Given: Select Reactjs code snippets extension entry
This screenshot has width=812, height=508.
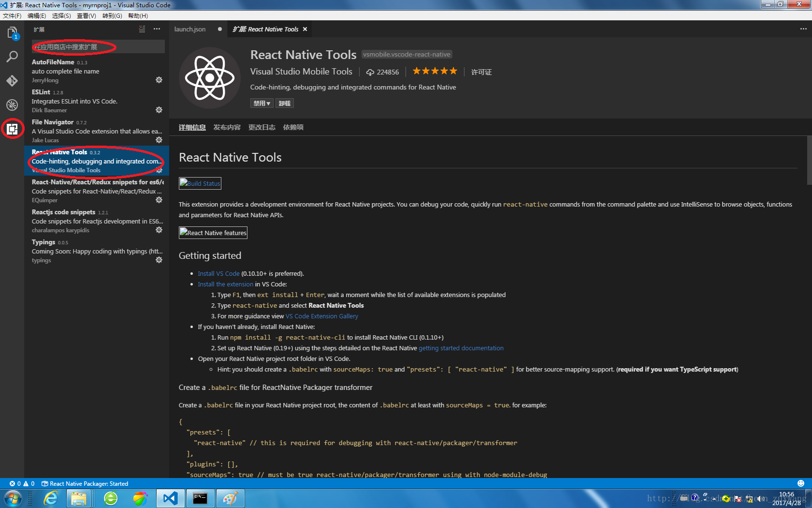Looking at the screenshot, I should tap(97, 221).
